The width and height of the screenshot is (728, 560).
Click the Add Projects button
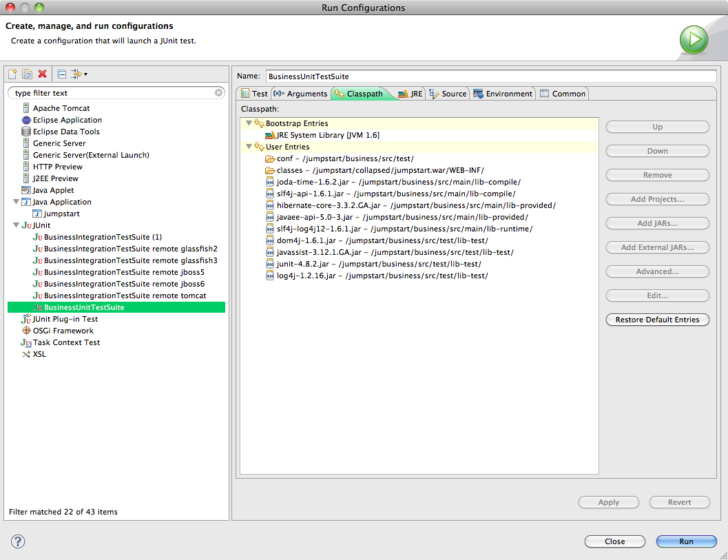(x=658, y=199)
